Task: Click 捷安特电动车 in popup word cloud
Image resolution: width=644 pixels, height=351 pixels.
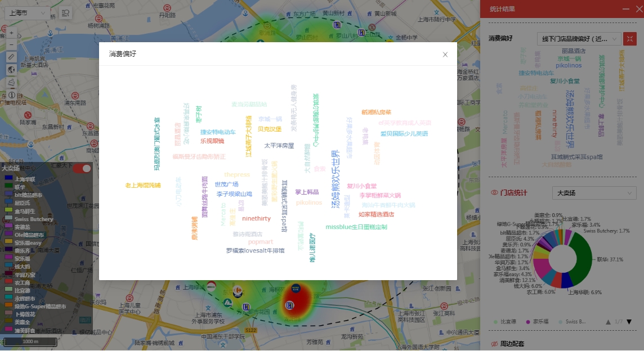Action: click(218, 132)
